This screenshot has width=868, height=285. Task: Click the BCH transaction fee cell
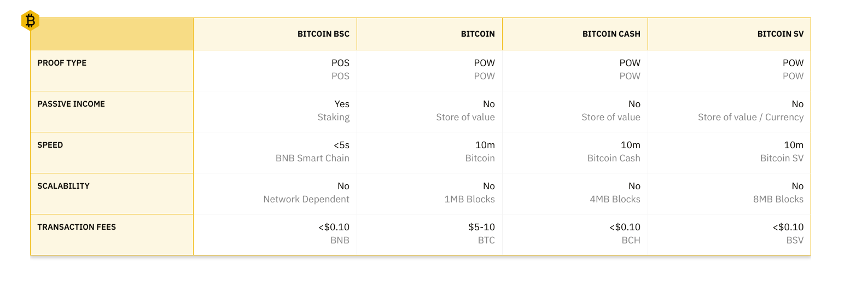click(x=625, y=234)
